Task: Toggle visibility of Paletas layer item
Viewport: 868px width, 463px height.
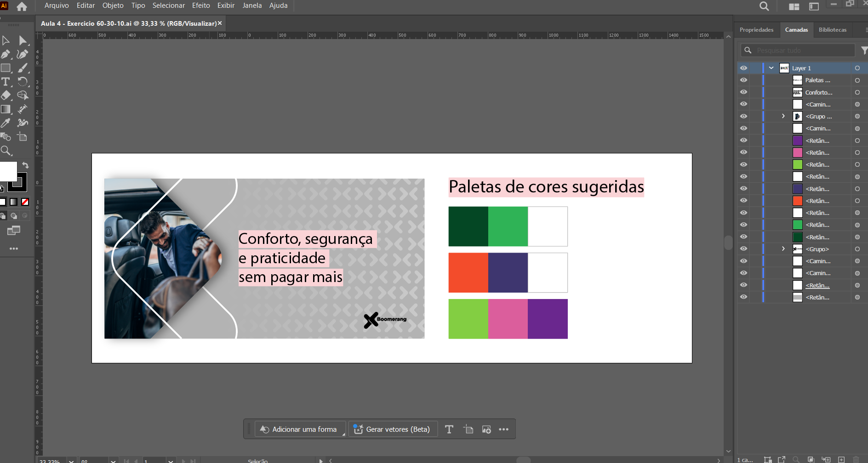Action: 743,80
